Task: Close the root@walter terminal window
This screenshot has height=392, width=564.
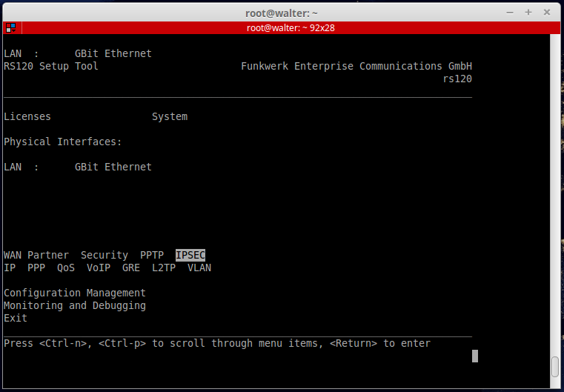Action: tap(548, 13)
